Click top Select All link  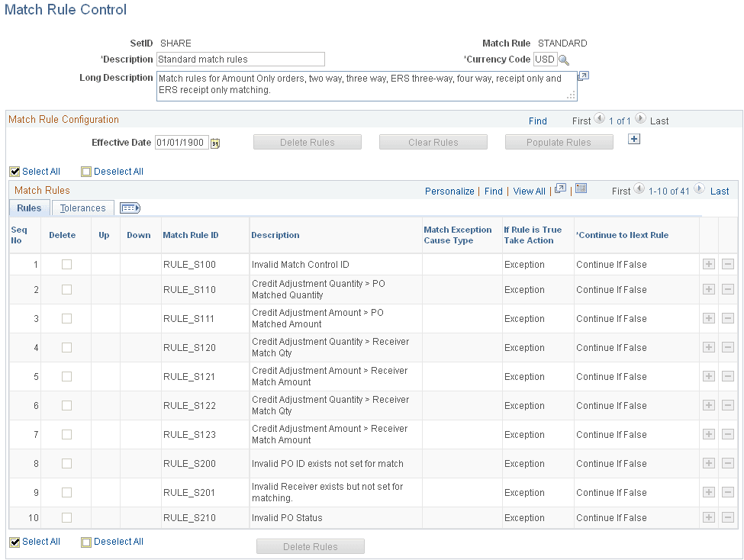coord(40,172)
